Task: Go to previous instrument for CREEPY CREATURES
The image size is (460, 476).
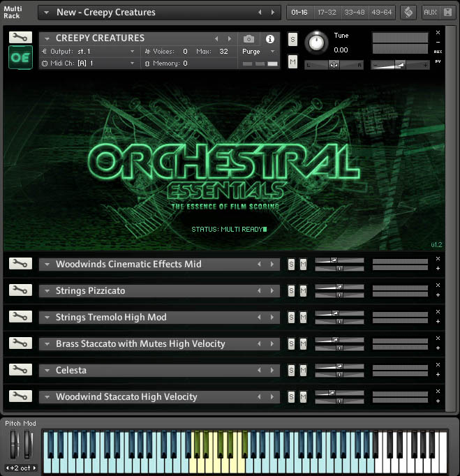Action: (216, 38)
